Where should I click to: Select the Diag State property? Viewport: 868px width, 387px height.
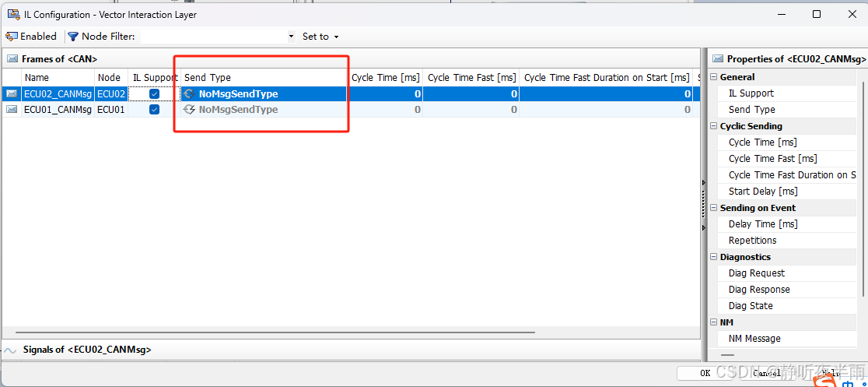787,305
